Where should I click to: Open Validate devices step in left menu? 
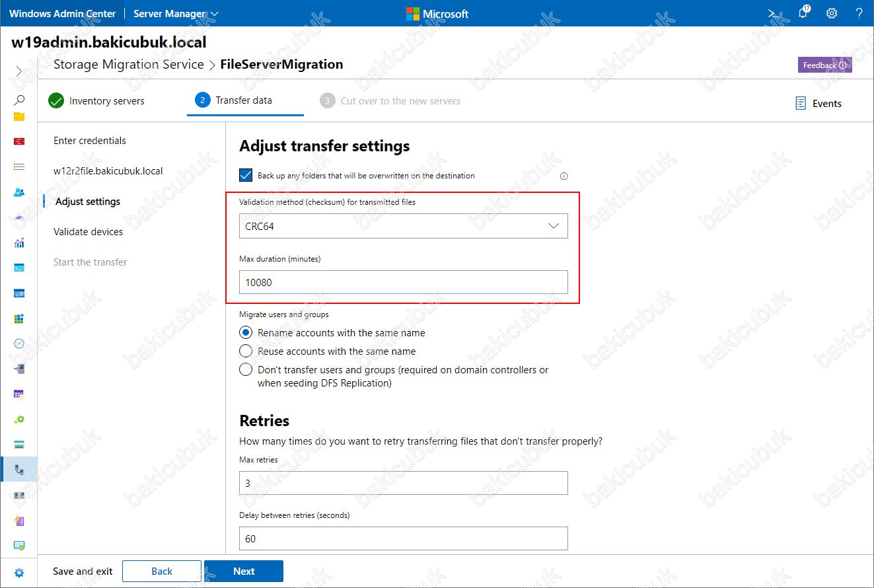click(x=89, y=232)
